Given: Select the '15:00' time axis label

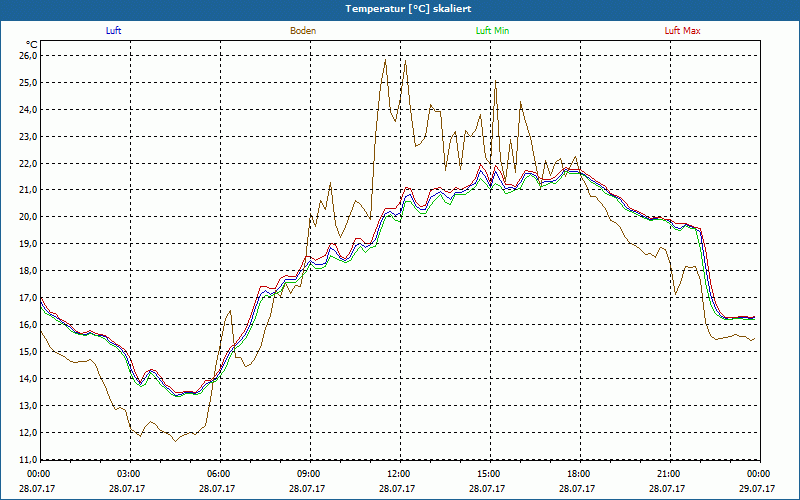Looking at the screenshot, I should click(x=487, y=474).
